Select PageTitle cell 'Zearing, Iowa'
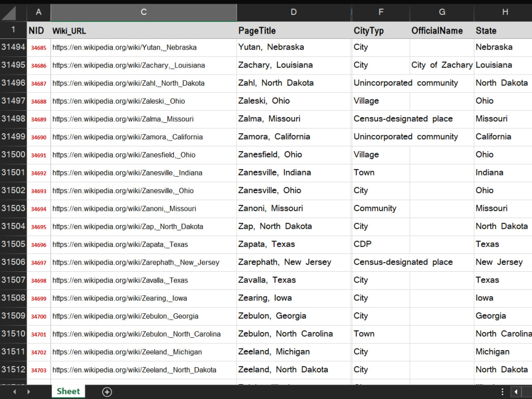The width and height of the screenshot is (532, 399). click(x=294, y=298)
